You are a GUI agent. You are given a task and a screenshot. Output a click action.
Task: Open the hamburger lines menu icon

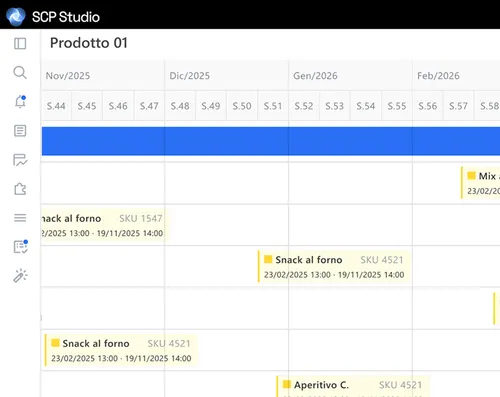(20, 218)
